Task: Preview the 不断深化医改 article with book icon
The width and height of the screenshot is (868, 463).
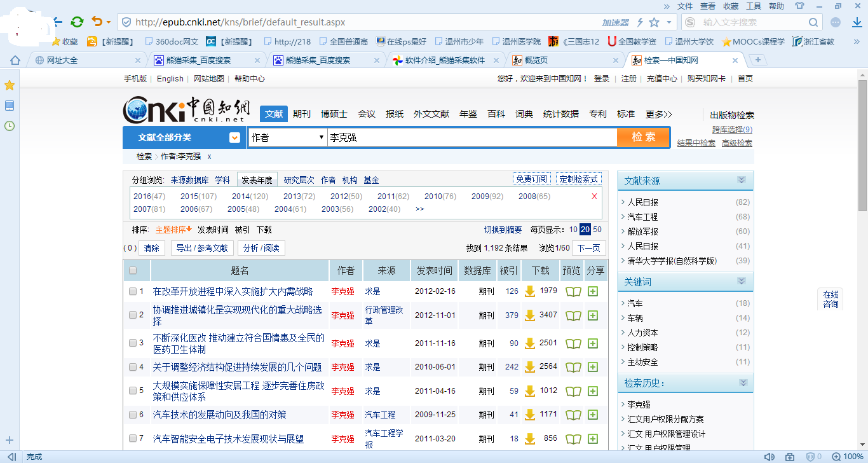Action: (x=573, y=343)
